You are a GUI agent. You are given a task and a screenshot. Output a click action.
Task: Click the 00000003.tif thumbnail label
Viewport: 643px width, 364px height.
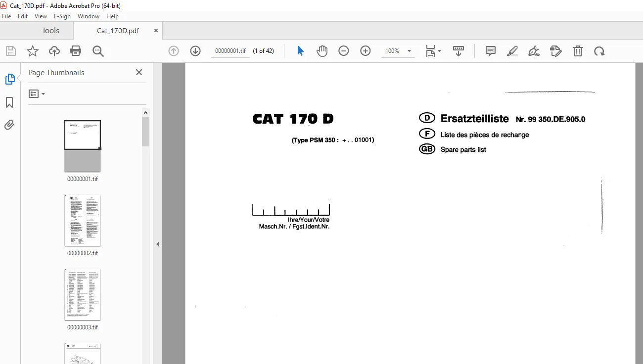(x=83, y=327)
